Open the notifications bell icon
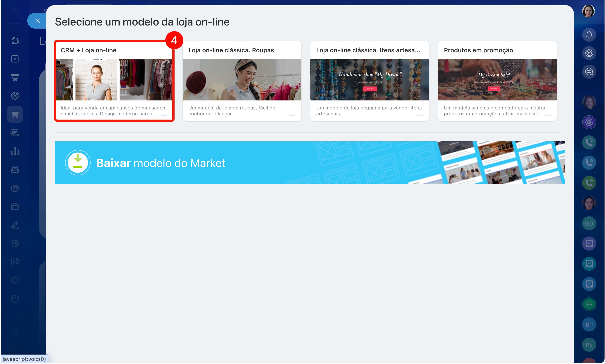The height and width of the screenshot is (364, 605). point(589,35)
